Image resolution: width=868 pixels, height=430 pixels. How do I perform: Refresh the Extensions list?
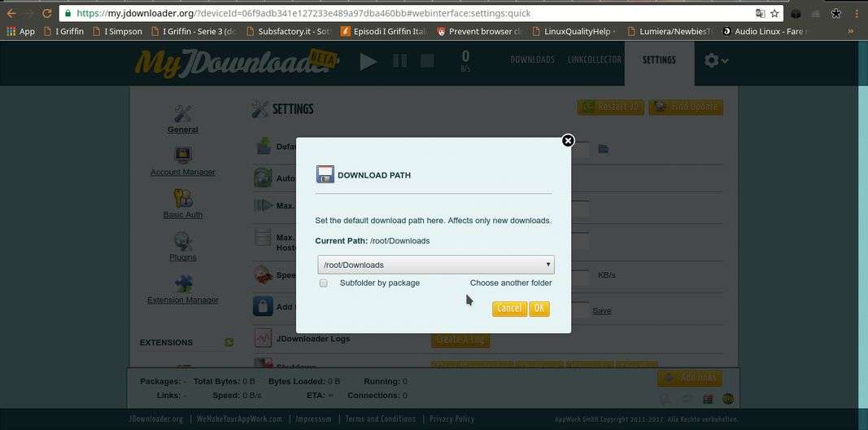(x=229, y=342)
